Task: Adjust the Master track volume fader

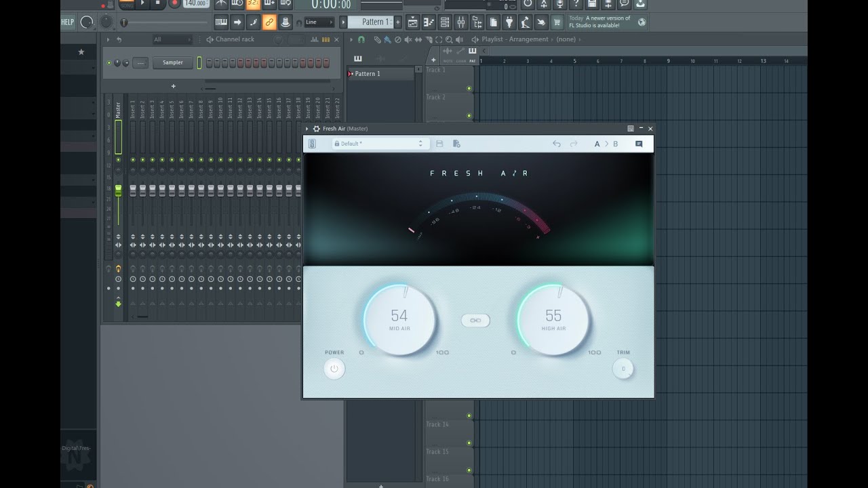Action: click(x=118, y=191)
